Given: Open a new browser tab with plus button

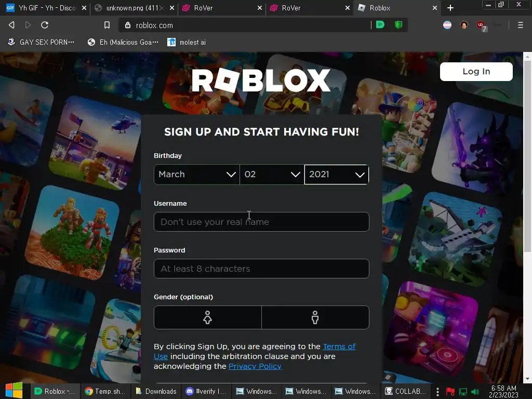Looking at the screenshot, I should click(x=450, y=8).
